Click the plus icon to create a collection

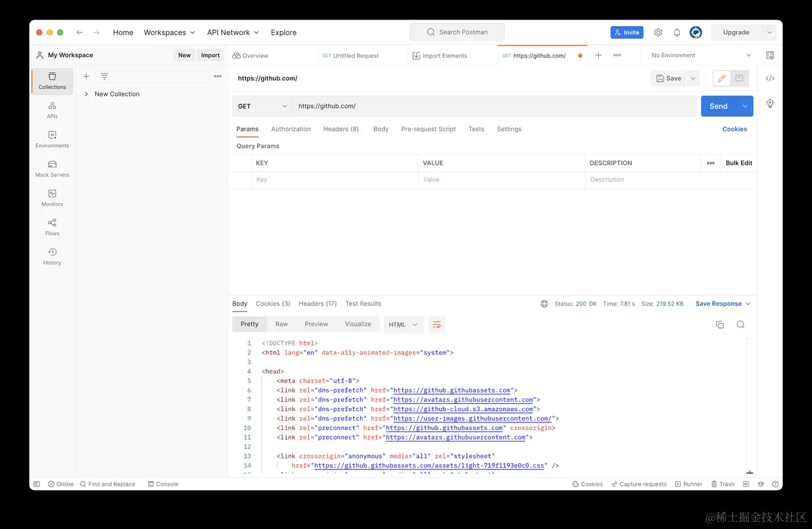[x=86, y=76]
